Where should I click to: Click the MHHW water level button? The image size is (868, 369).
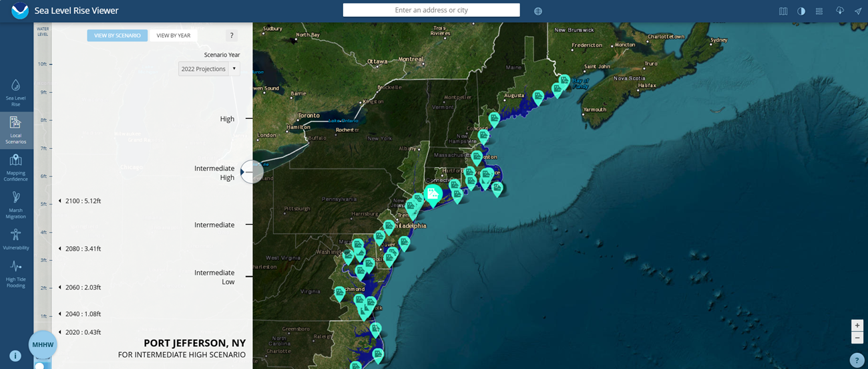tap(43, 345)
